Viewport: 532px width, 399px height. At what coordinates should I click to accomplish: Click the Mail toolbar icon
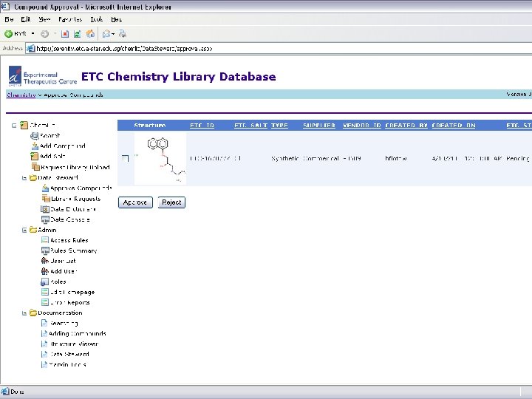[106, 33]
